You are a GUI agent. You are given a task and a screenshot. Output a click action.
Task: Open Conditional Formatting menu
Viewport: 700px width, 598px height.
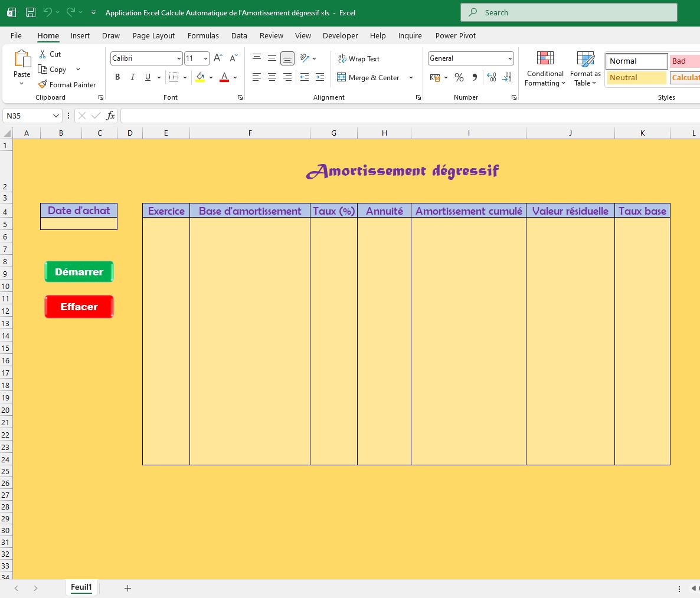tap(545, 68)
